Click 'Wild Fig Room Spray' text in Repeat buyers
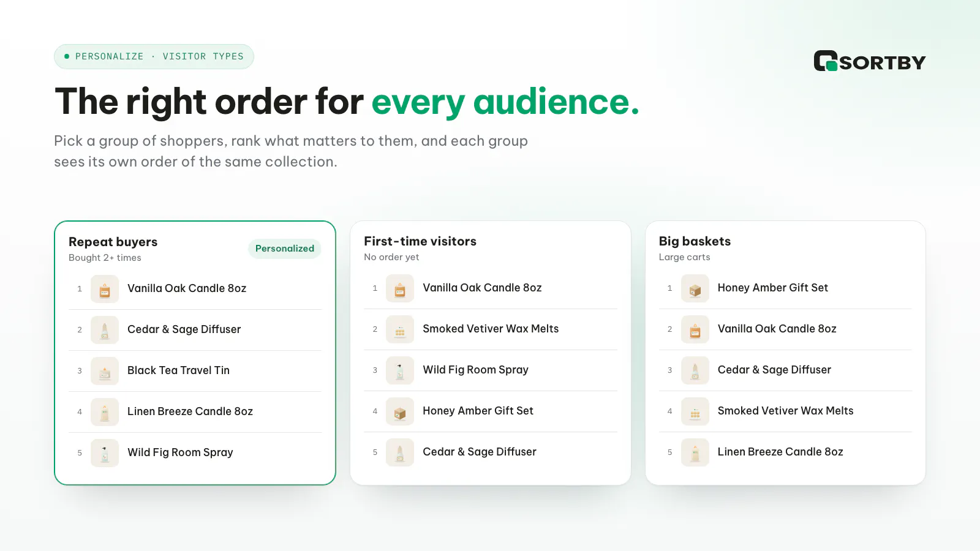This screenshot has width=980, height=551. click(180, 452)
